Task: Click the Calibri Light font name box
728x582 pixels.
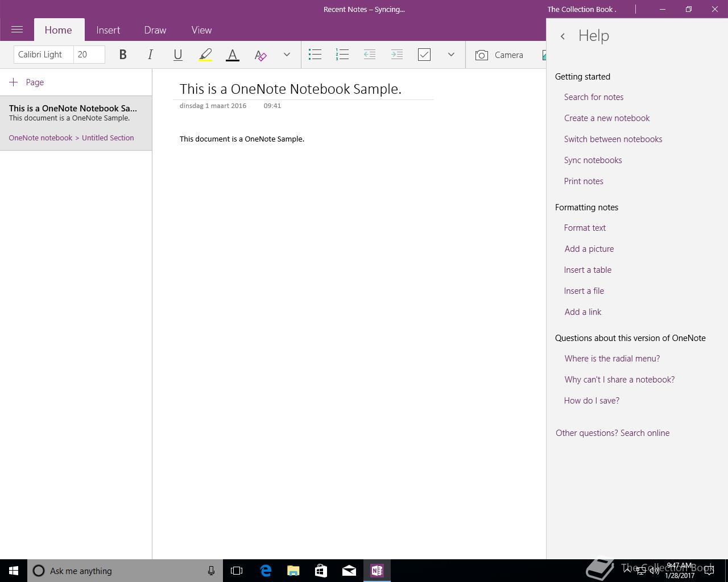Action: click(x=44, y=55)
